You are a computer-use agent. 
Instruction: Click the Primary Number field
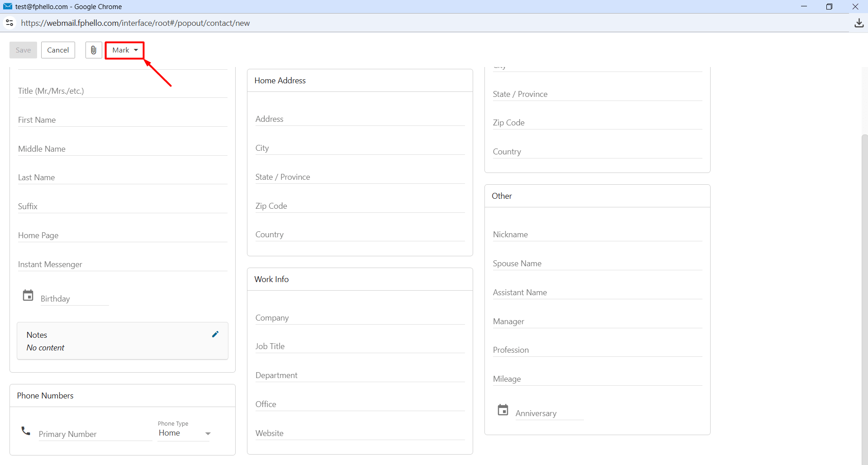(95, 434)
